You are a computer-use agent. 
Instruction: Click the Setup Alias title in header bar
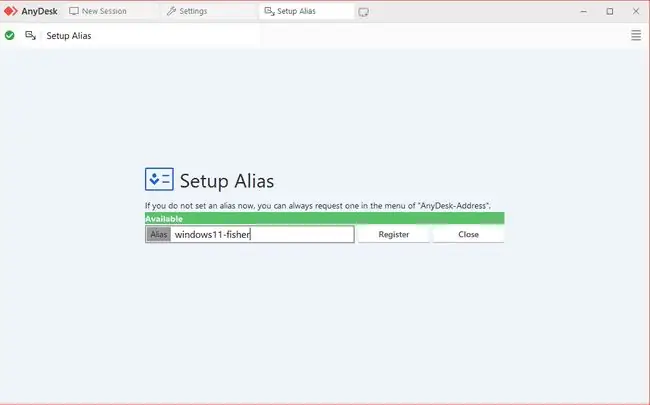point(69,36)
